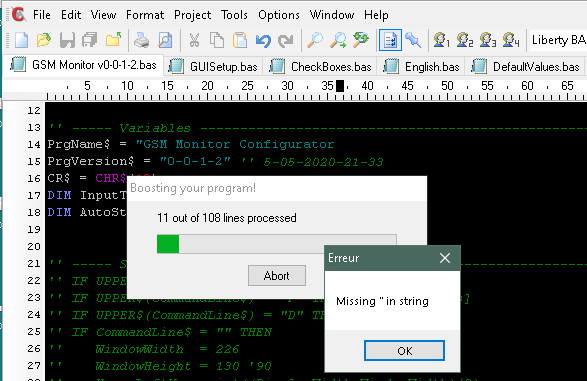Click the green lines-processed progress bar
This screenshot has width=587, height=381.
277,244
